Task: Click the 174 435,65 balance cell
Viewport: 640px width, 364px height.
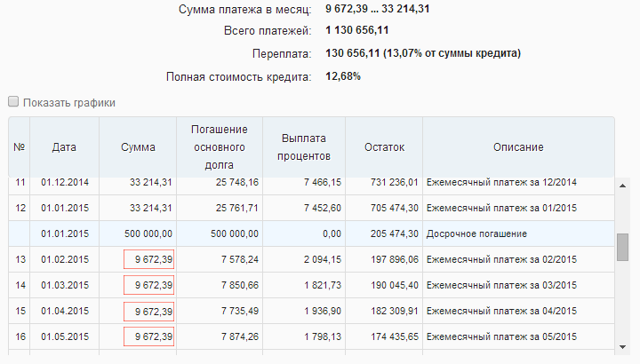Action: point(394,337)
